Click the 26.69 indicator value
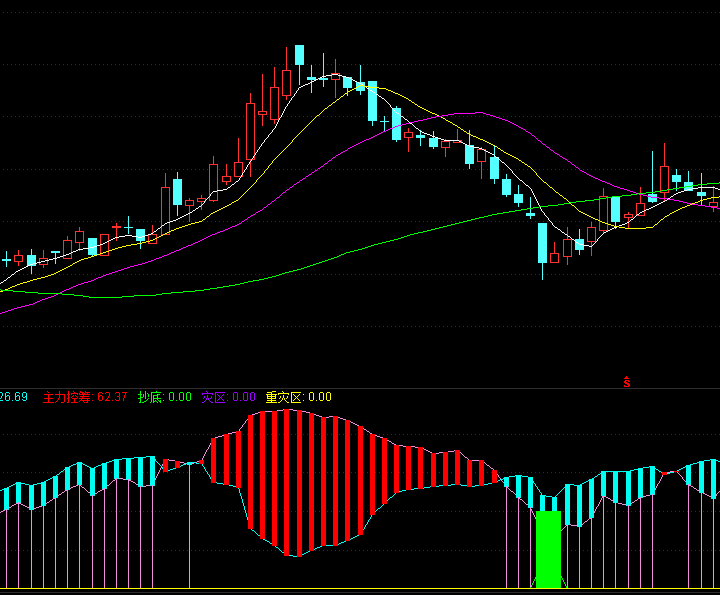 [14, 397]
